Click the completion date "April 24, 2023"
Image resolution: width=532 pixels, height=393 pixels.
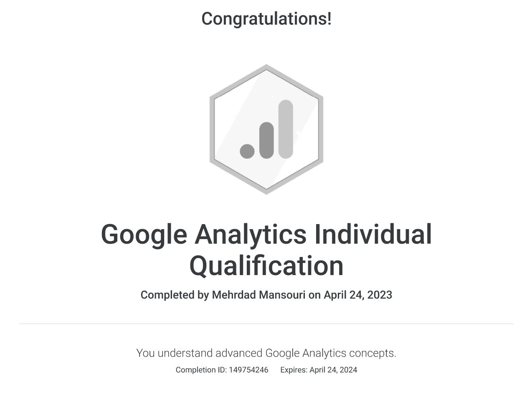(x=358, y=295)
